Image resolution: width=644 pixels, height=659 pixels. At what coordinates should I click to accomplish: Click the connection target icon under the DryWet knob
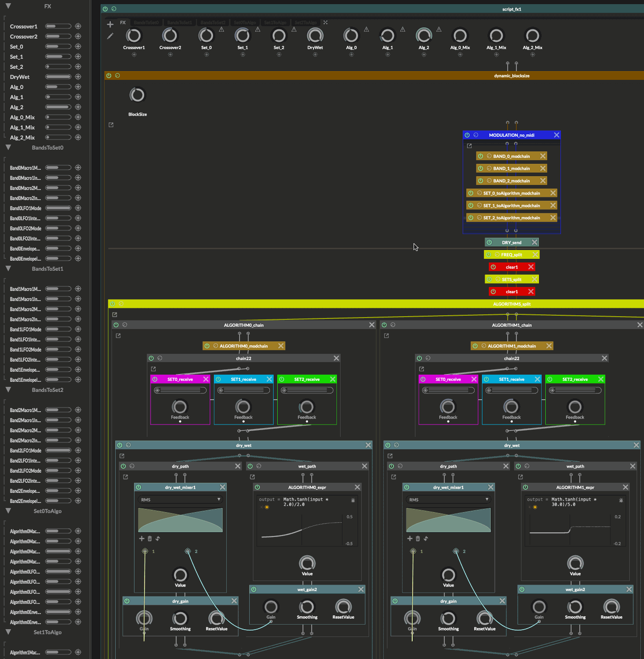(x=315, y=55)
